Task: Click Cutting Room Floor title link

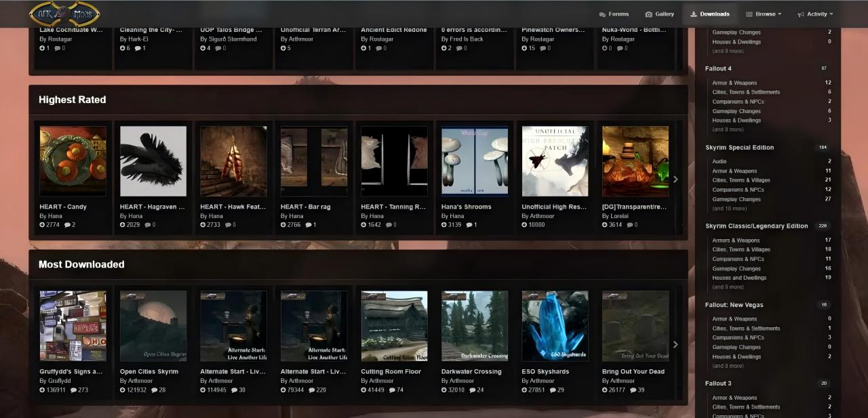Action: coord(391,371)
